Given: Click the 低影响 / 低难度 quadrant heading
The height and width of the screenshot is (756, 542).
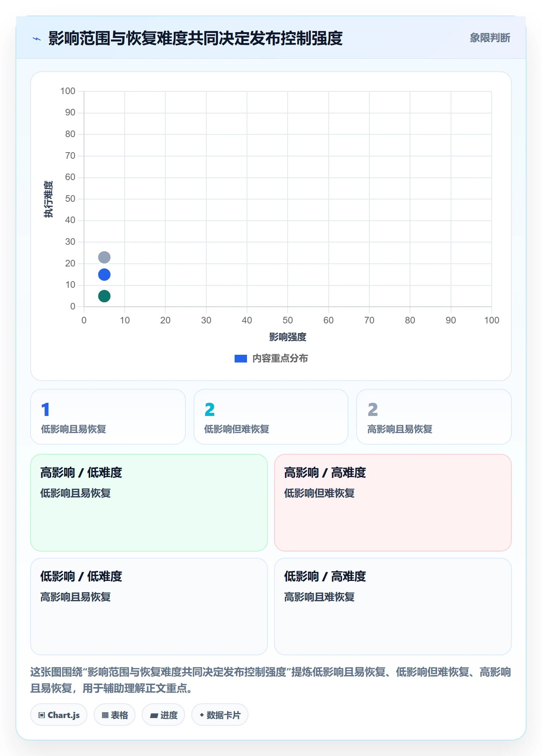Looking at the screenshot, I should click(x=81, y=576).
